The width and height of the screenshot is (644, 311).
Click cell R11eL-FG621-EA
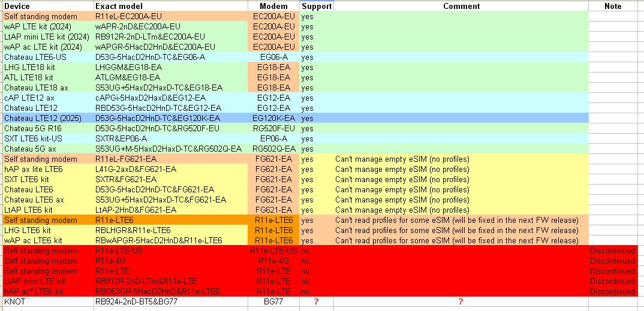click(x=170, y=159)
